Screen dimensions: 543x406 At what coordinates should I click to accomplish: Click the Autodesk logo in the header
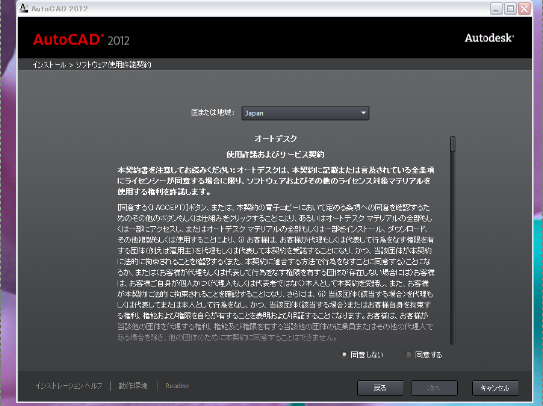[489, 38]
